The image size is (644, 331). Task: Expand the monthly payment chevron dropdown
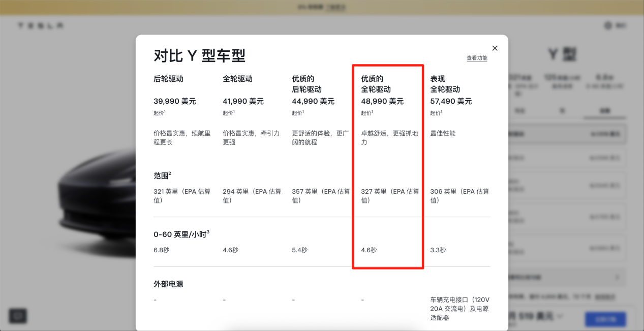[560, 316]
